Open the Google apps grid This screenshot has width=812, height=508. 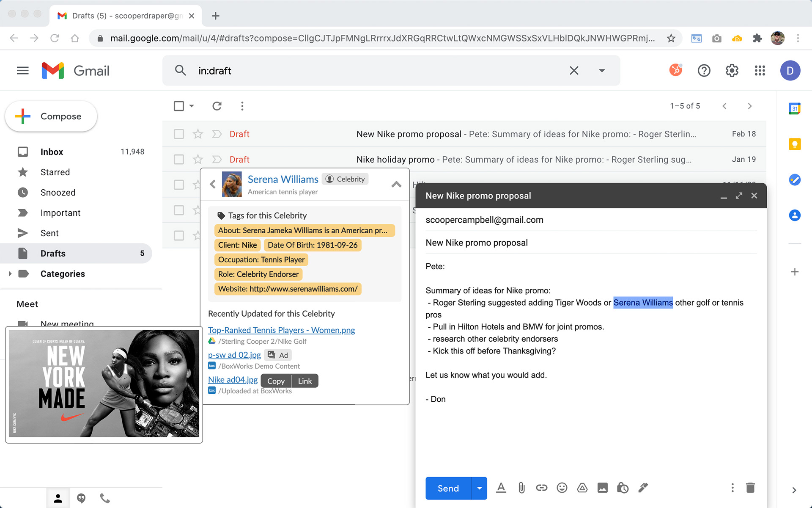pos(760,71)
